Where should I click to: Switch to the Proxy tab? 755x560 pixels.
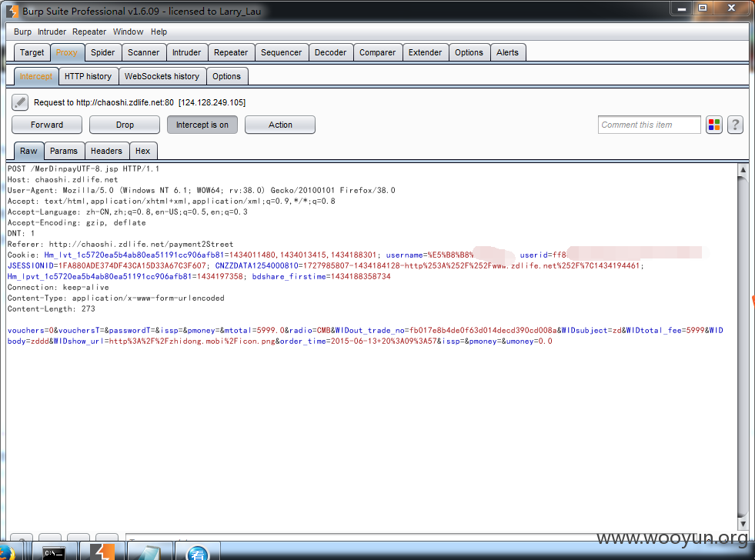66,52
